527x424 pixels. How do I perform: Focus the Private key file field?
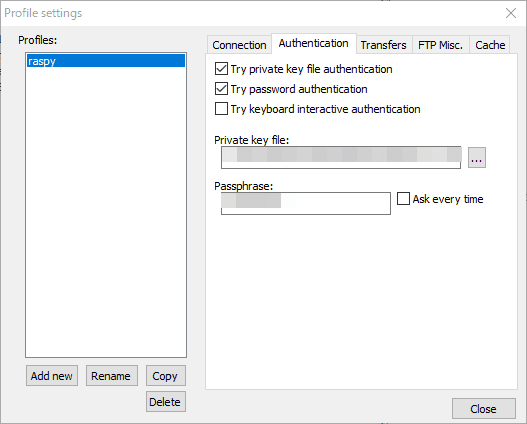pyautogui.click(x=341, y=158)
